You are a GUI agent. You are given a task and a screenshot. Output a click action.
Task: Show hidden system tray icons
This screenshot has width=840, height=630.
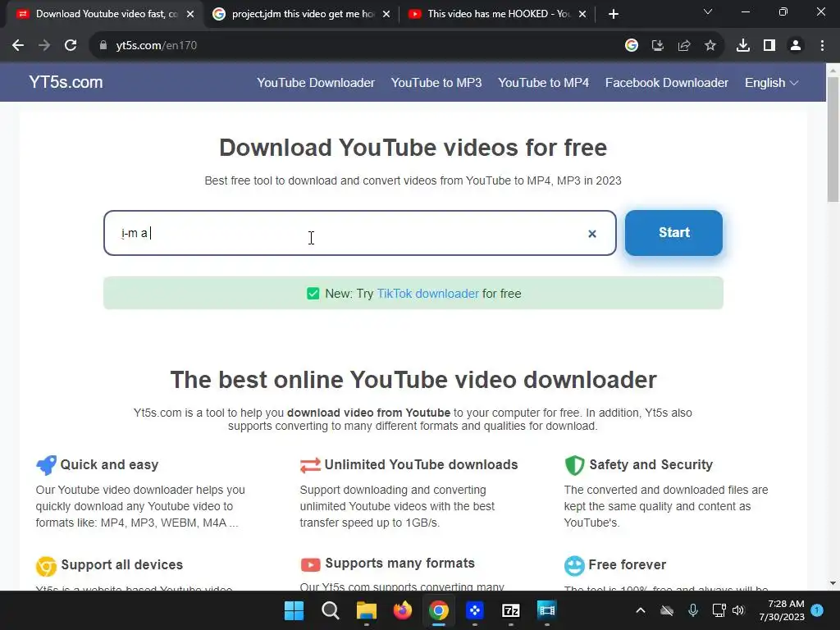(640, 610)
